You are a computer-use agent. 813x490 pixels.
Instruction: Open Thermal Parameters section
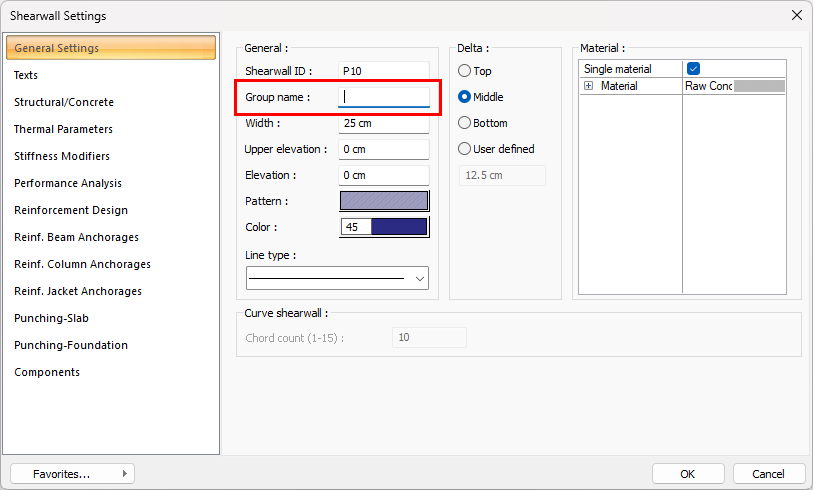tap(63, 129)
